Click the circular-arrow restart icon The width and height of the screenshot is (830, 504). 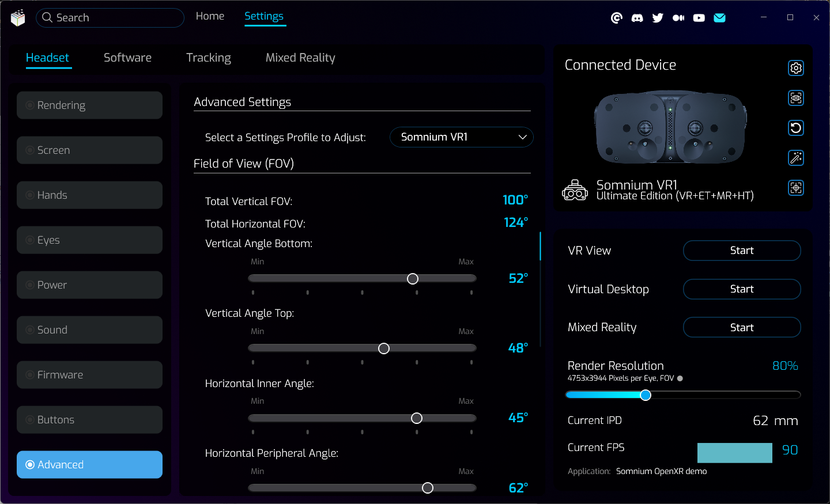[795, 128]
